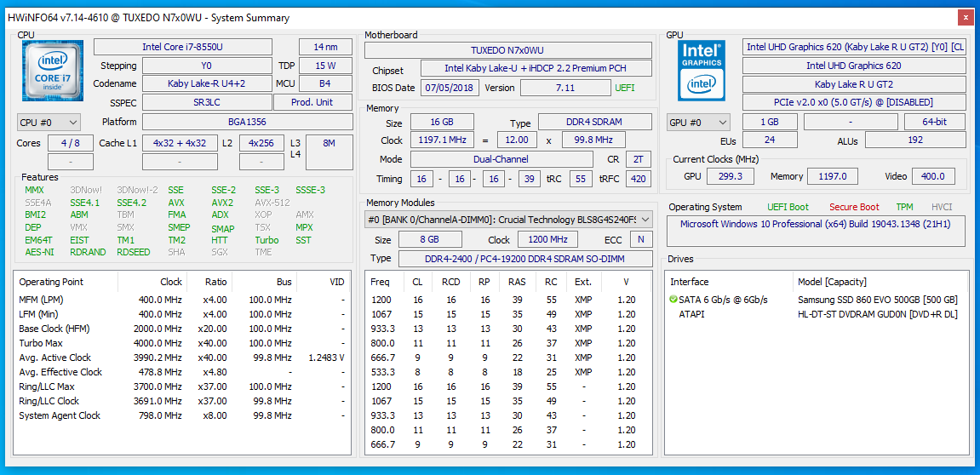Viewport: 980px width, 475px height.
Task: Click the TPM indicator label
Action: (903, 207)
